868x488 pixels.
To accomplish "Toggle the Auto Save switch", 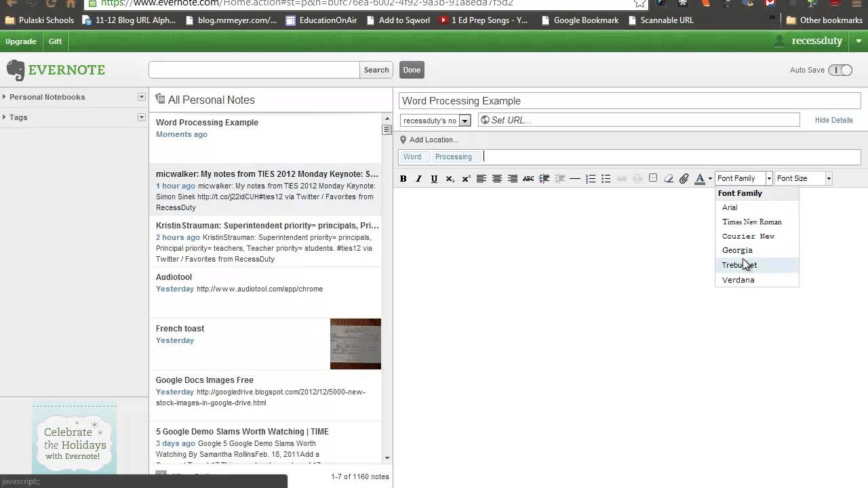I will tap(840, 70).
